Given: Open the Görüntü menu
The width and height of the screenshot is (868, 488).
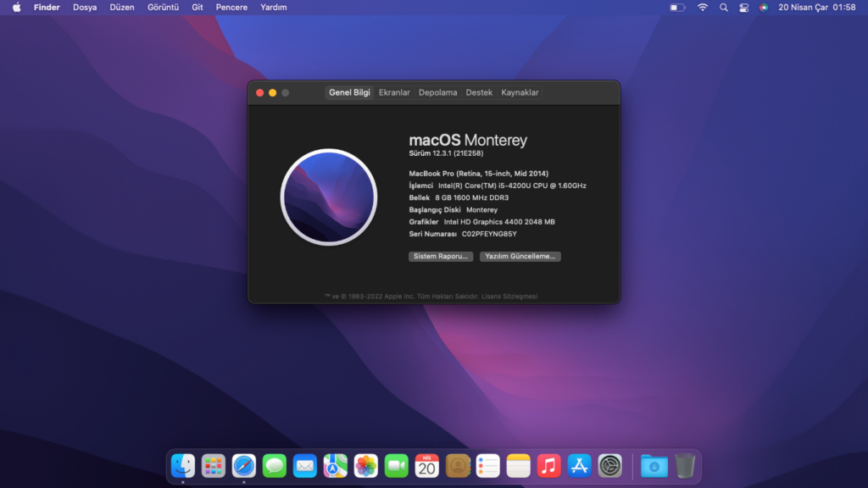Looking at the screenshot, I should tap(163, 7).
